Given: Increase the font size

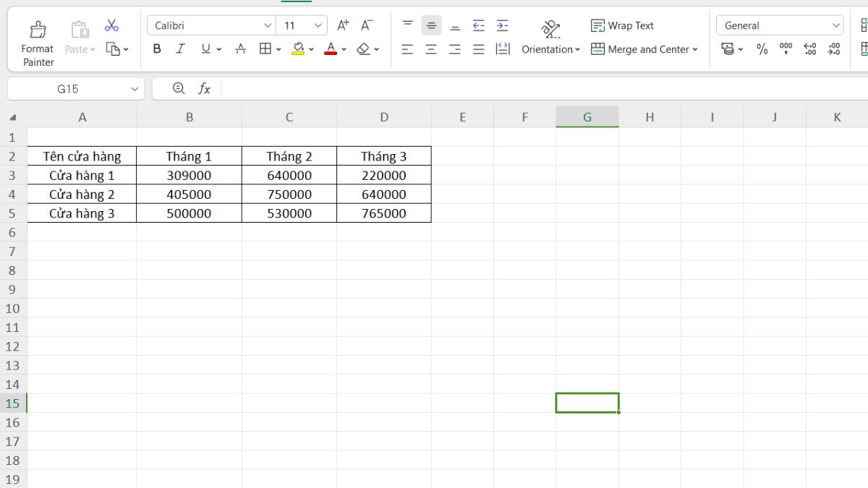Looking at the screenshot, I should click(x=341, y=24).
